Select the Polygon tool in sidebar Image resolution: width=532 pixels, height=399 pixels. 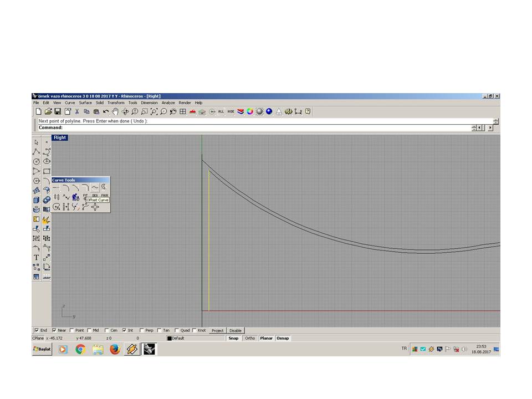37,181
